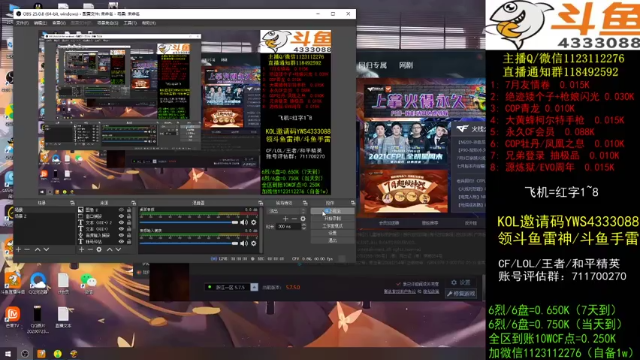Adjust the desktop audio volume slider

[189, 222]
